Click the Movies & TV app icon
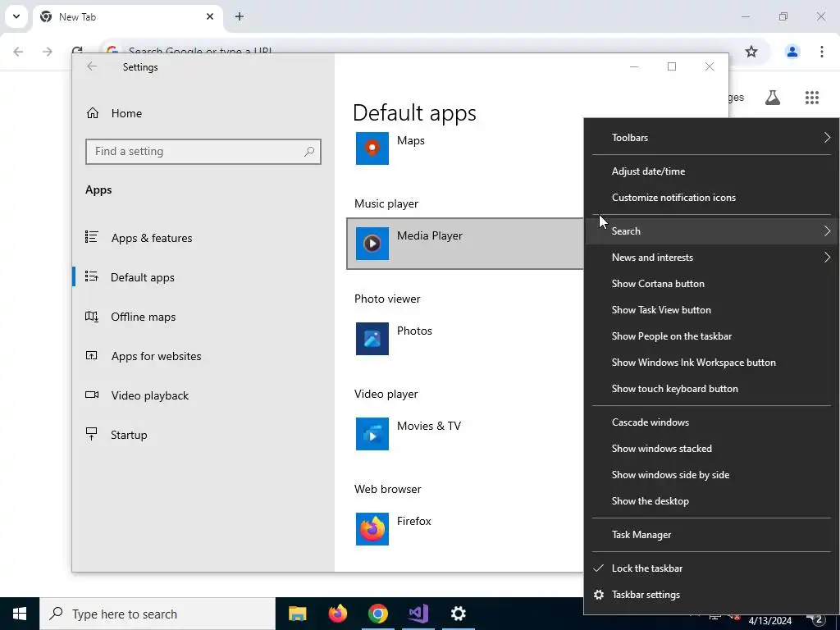The width and height of the screenshot is (840, 630). [372, 434]
